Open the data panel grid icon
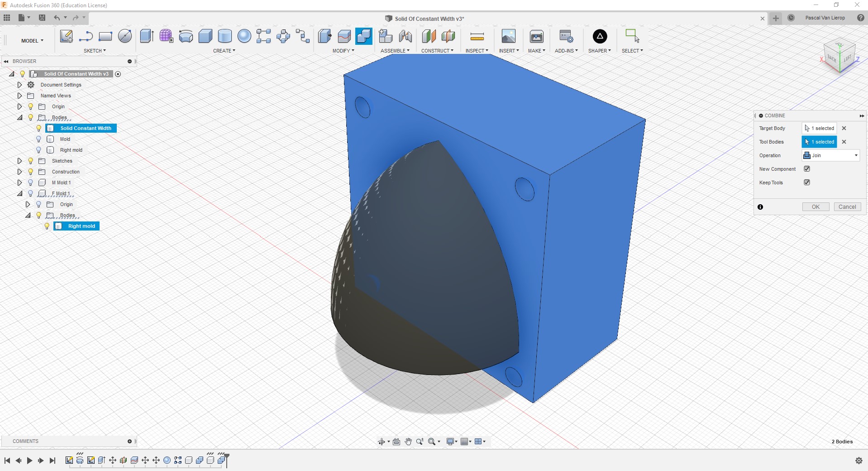 [x=7, y=18]
